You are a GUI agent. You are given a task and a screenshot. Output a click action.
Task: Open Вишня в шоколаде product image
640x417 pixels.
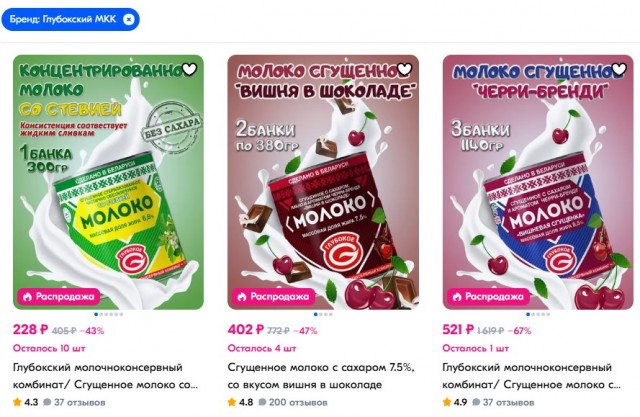tap(323, 182)
